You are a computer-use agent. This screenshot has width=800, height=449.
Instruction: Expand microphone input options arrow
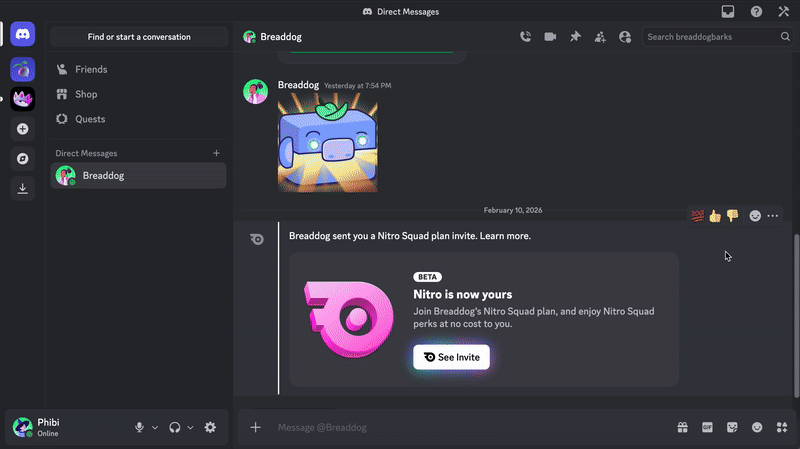[x=155, y=428]
